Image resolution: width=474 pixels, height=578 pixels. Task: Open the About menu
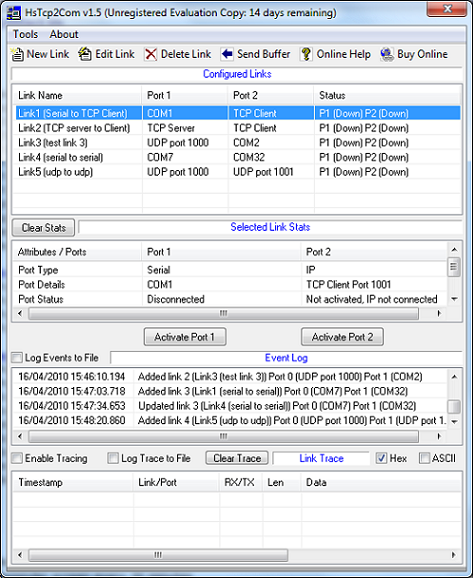click(x=64, y=34)
